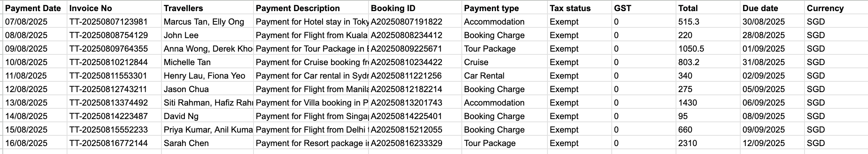Select the Payment Description header cell

pyautogui.click(x=311, y=8)
